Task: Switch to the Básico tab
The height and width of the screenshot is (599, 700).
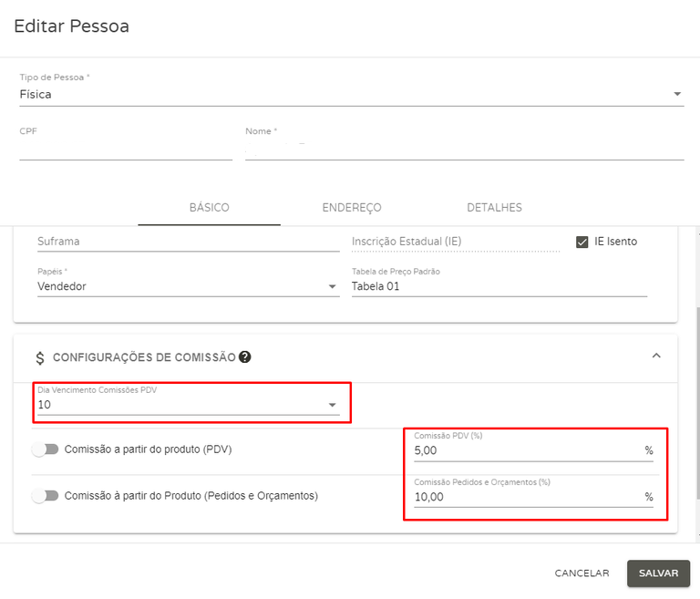Action: tap(210, 208)
